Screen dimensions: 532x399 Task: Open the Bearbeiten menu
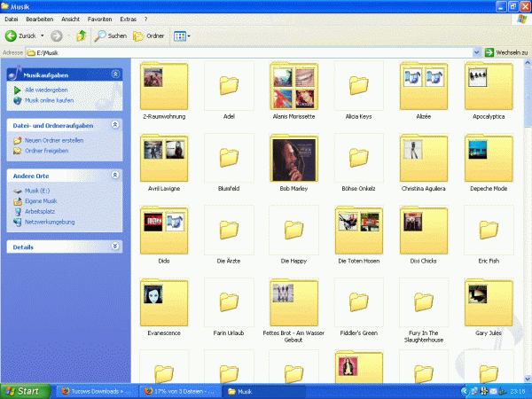(40, 19)
